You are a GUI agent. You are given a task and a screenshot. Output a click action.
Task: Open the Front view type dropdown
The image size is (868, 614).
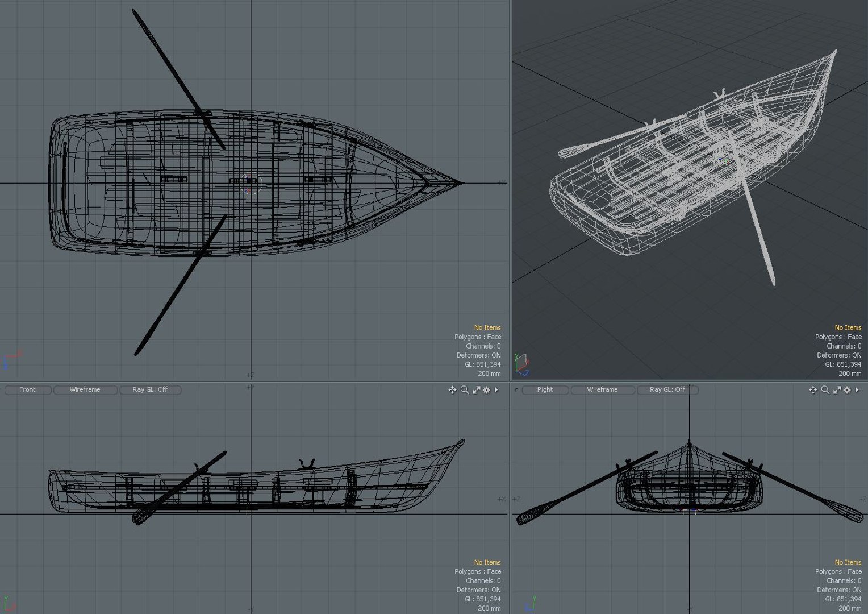[x=27, y=390]
